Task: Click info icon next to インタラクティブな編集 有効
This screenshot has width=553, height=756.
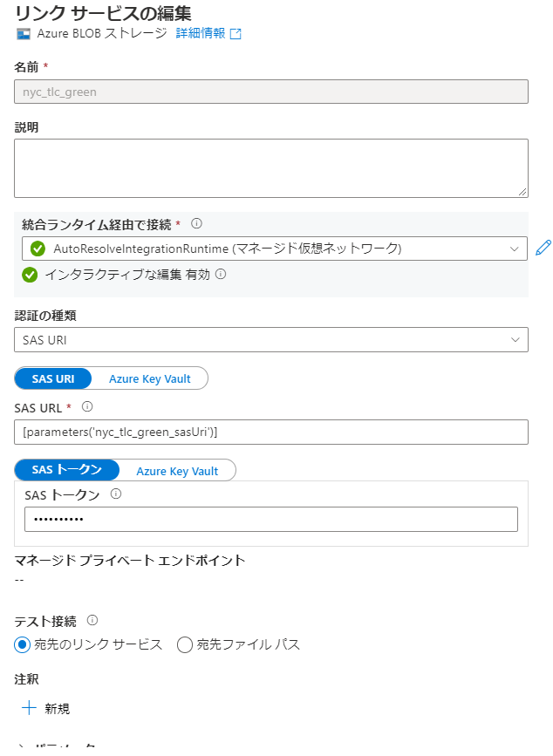Action: pos(221,274)
